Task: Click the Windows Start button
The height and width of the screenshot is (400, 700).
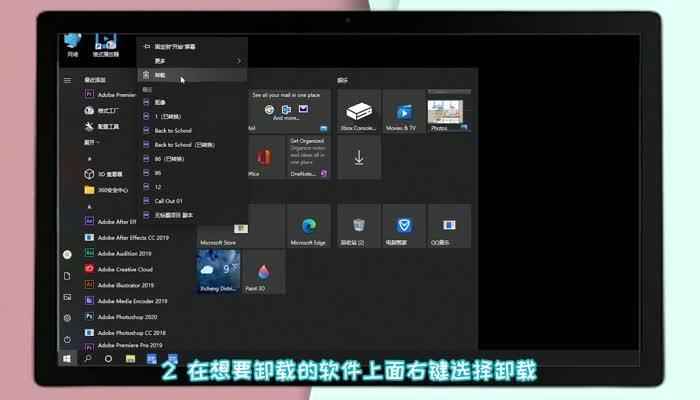Action: point(67,358)
